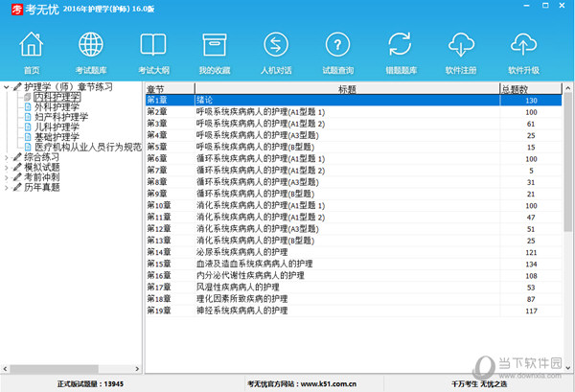The width and height of the screenshot is (575, 392).
Task: Click chapter list scrollbar down arrow
Action: [x=568, y=367]
